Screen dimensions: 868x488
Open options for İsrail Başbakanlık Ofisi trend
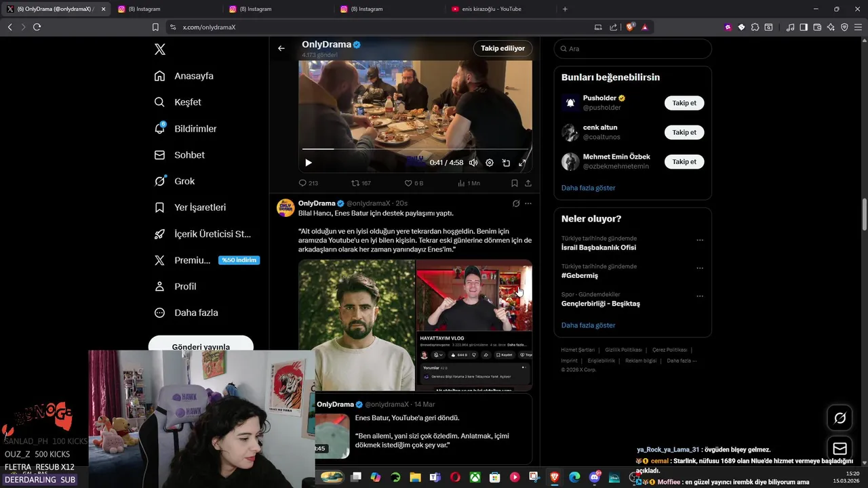point(700,240)
